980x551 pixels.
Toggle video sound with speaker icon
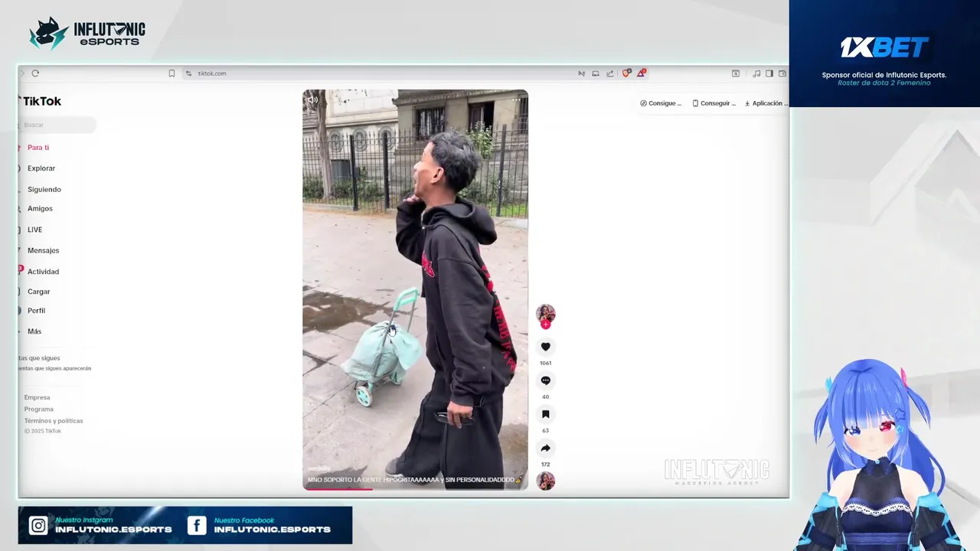click(x=312, y=99)
